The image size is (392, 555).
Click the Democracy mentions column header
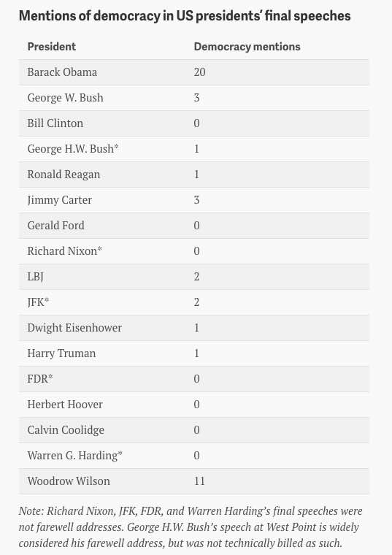247,46
